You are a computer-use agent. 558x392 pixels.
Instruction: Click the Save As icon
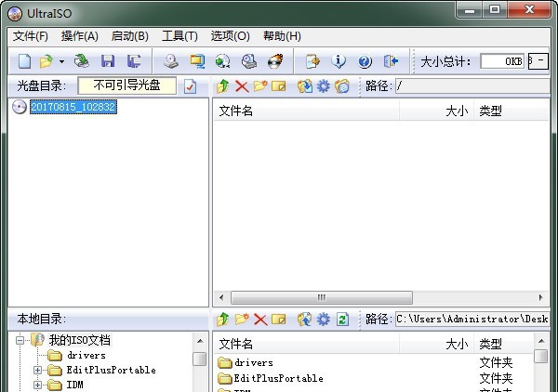(x=134, y=61)
